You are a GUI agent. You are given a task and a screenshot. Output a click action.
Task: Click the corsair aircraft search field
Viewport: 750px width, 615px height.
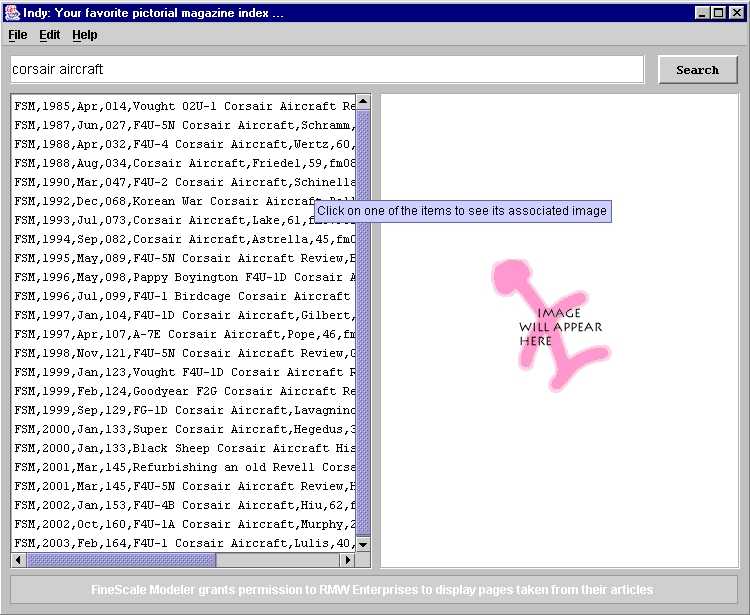[x=326, y=70]
